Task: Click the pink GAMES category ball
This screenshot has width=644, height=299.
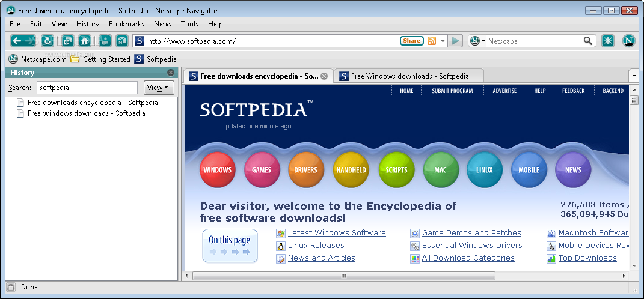Action: [262, 169]
